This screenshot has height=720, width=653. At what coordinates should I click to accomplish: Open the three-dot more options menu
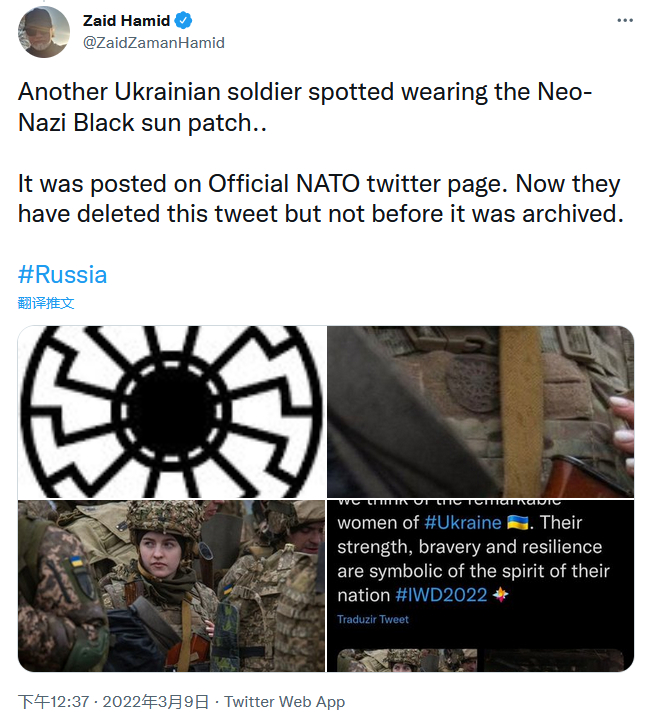(x=624, y=20)
